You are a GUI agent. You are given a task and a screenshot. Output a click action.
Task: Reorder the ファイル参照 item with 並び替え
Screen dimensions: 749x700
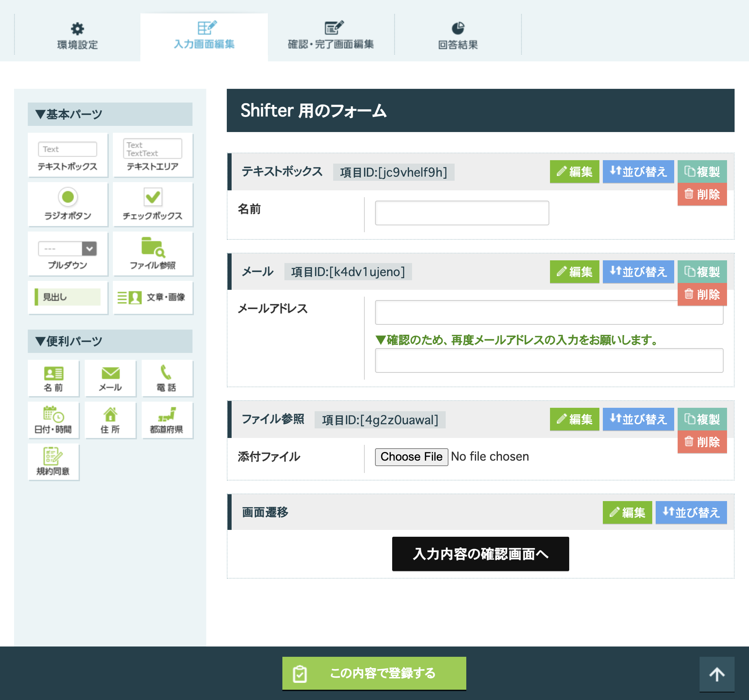coord(638,419)
